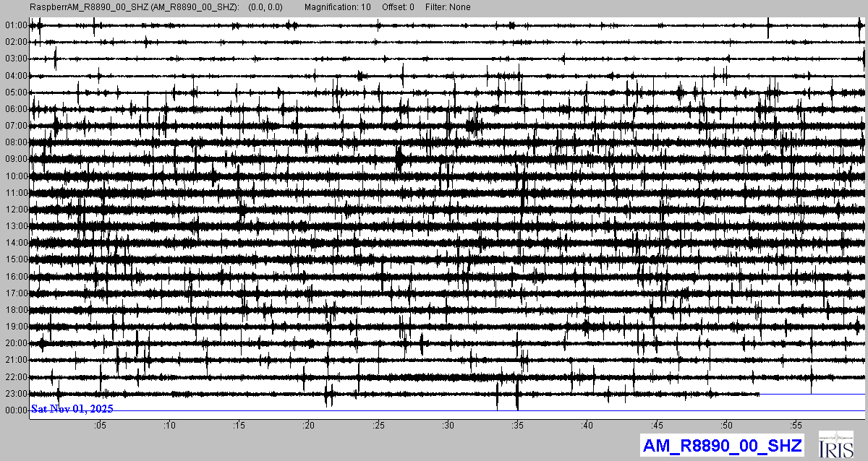Click the :45 minute axis marker

[x=658, y=426]
